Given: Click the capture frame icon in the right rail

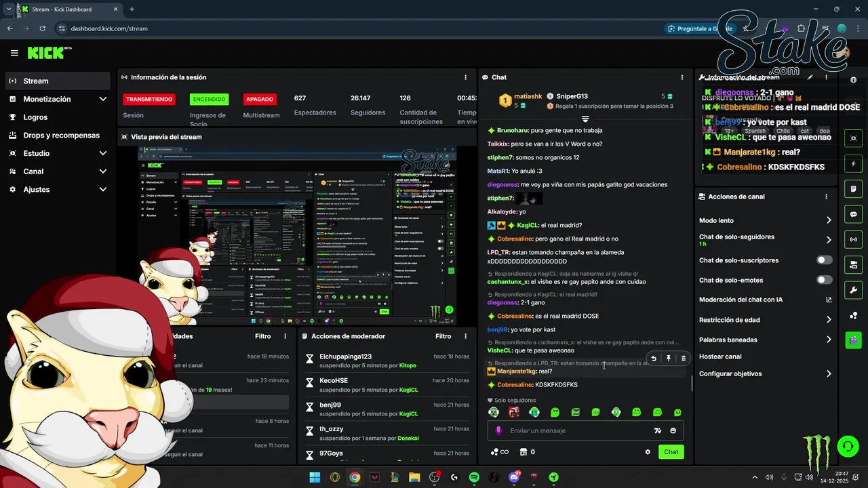Looking at the screenshot, I should 853,138.
